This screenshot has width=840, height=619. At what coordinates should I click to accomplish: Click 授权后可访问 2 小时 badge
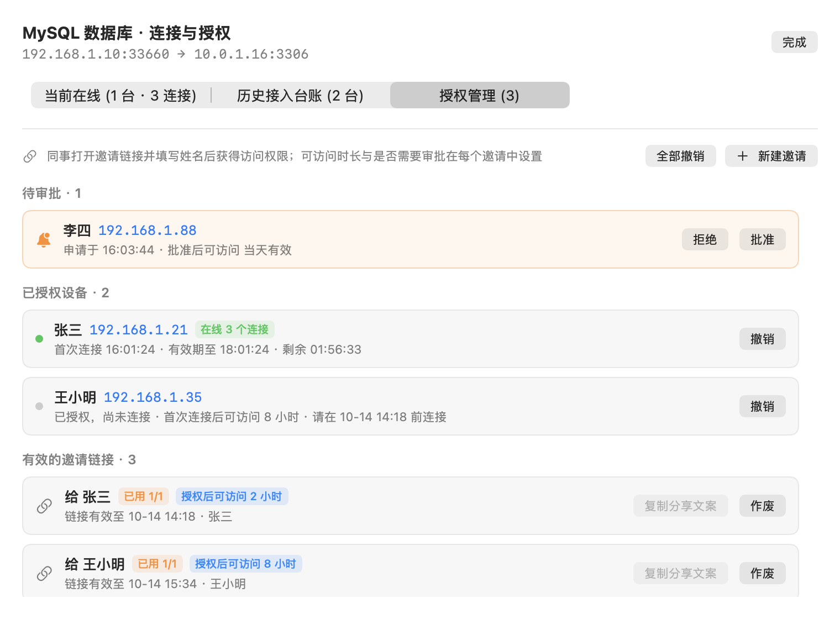point(232,496)
